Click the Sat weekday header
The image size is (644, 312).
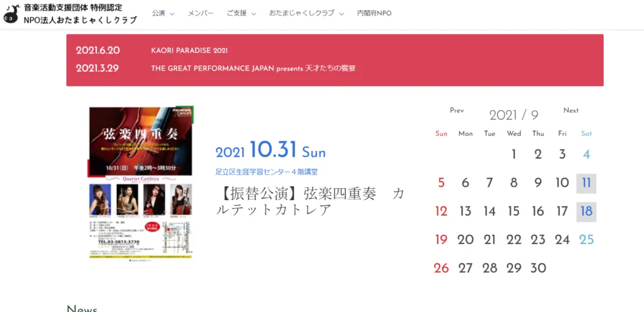587,134
